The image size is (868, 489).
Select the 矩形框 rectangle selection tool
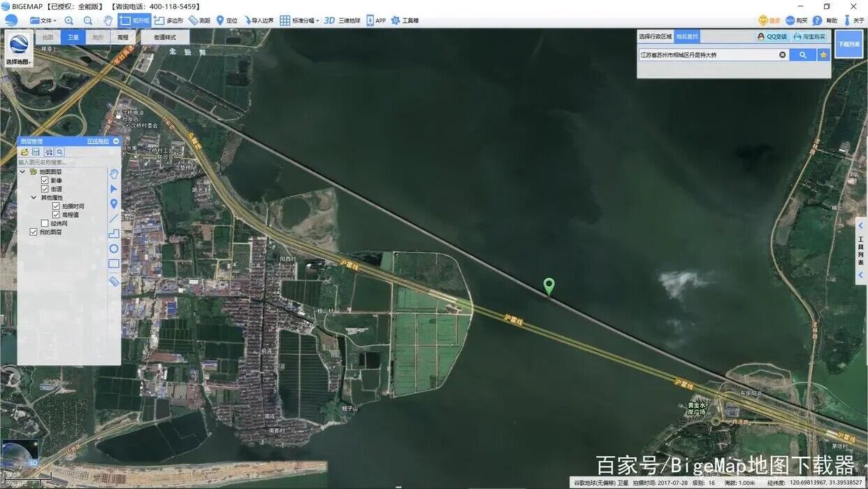(134, 20)
